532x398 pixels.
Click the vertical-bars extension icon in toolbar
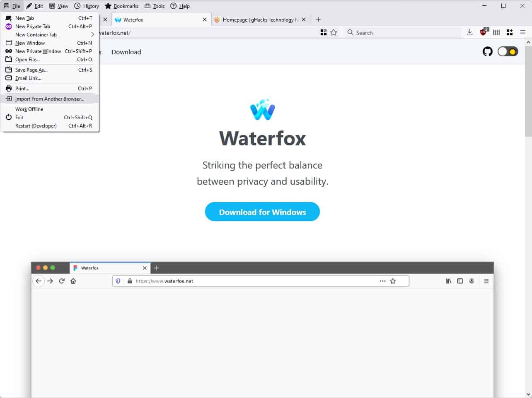pos(496,32)
